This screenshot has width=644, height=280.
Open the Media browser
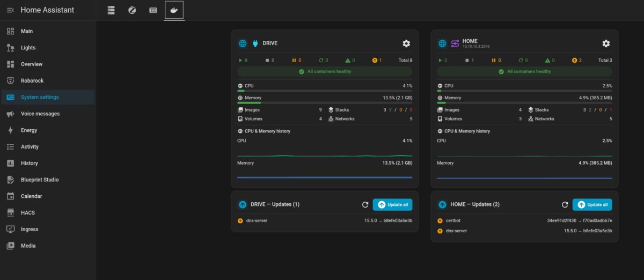point(48,246)
